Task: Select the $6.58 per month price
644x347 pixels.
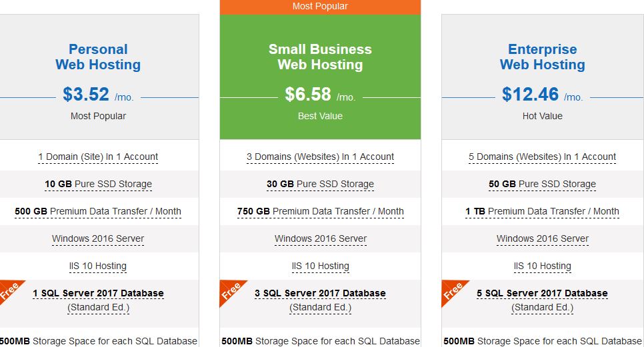Action: coord(320,95)
